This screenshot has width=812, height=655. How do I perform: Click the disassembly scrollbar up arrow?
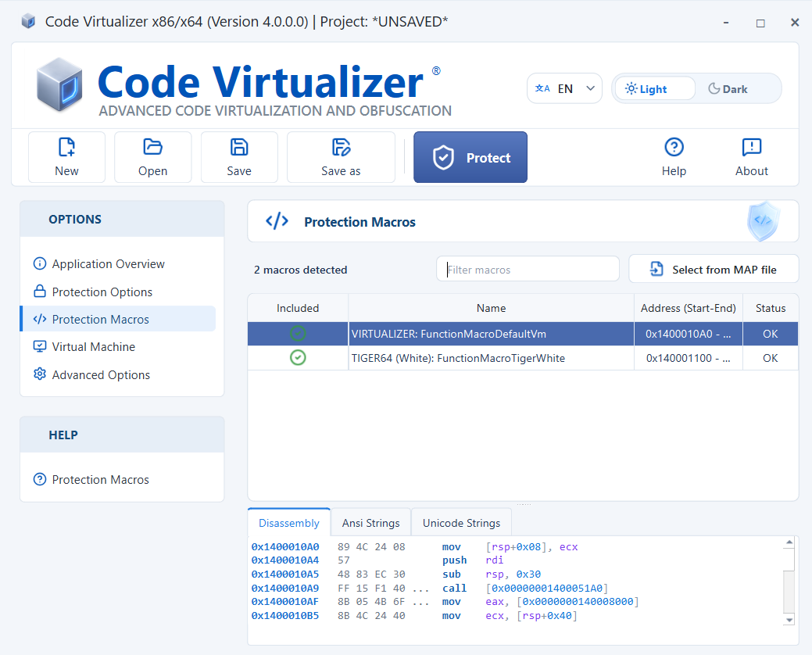click(x=789, y=542)
